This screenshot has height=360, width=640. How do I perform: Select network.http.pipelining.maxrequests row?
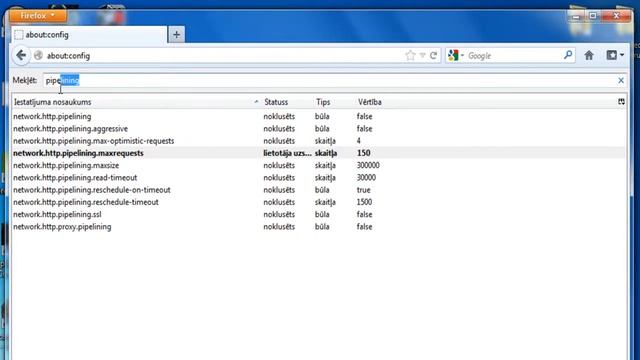[319, 153]
